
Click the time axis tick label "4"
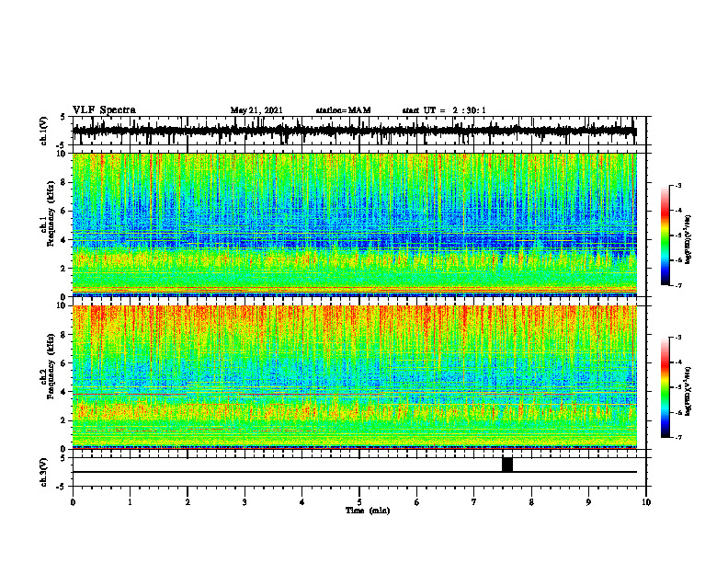302,502
